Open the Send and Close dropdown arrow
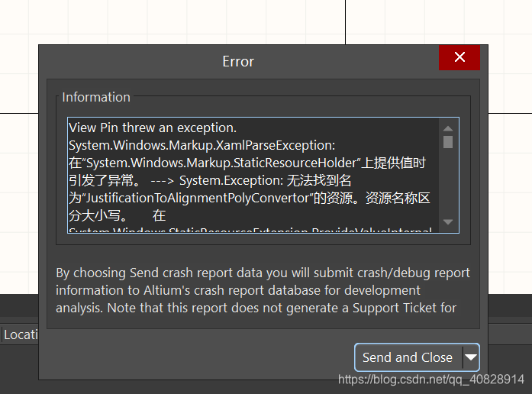 pos(471,357)
